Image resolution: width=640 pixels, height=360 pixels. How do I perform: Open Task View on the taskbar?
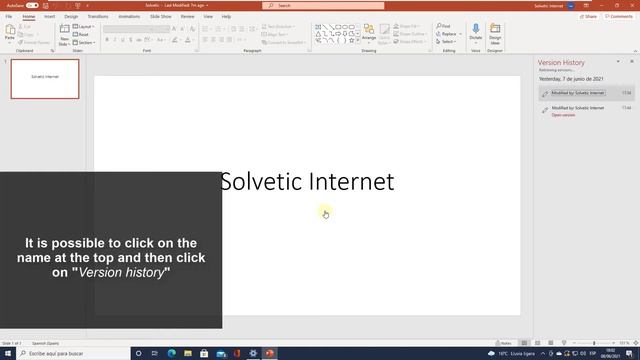tap(155, 353)
